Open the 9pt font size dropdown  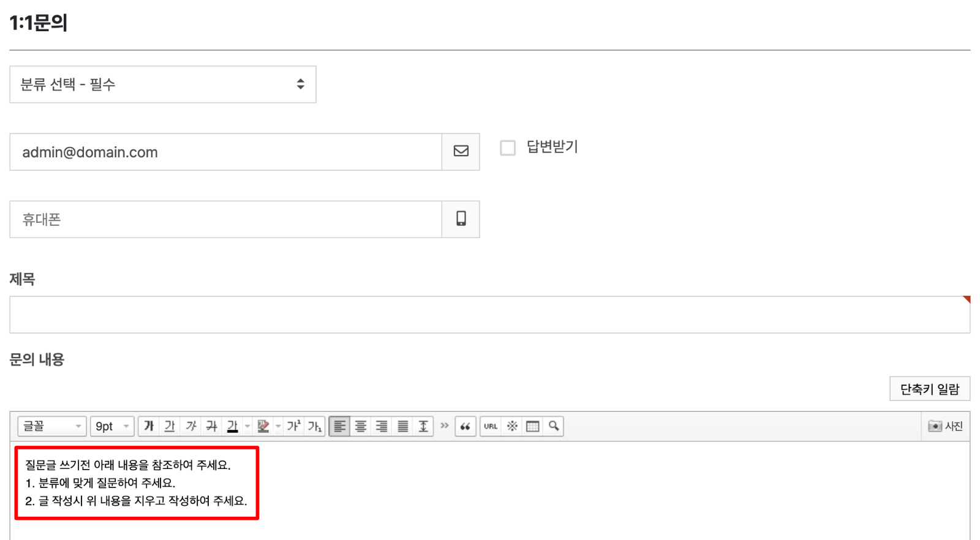tap(112, 426)
